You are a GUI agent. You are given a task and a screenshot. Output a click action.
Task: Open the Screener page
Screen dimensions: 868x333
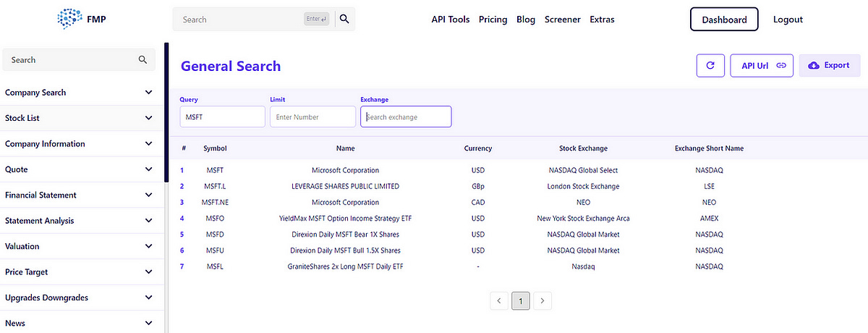click(563, 20)
